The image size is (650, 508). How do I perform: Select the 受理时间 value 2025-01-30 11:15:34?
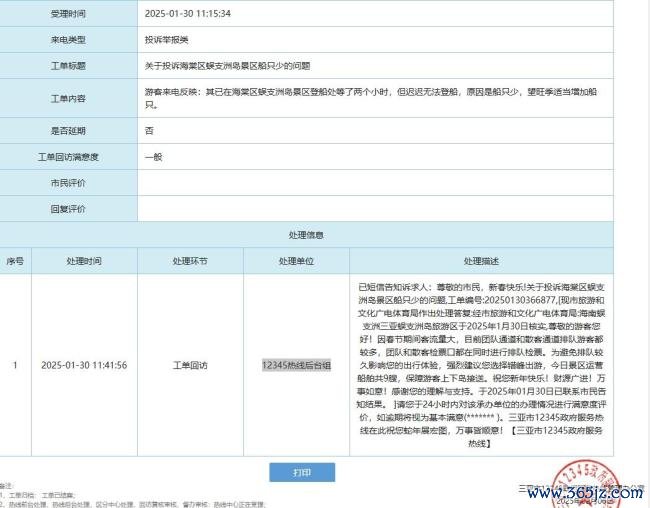coord(188,14)
